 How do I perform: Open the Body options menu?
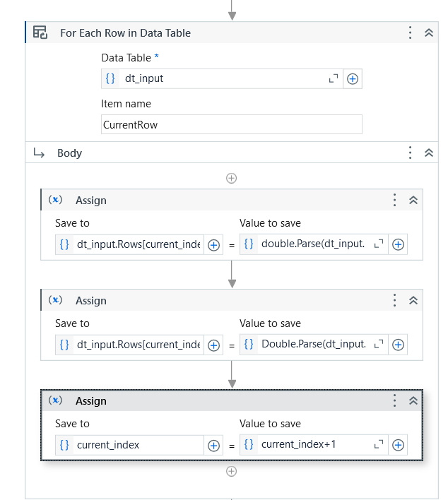(x=410, y=153)
